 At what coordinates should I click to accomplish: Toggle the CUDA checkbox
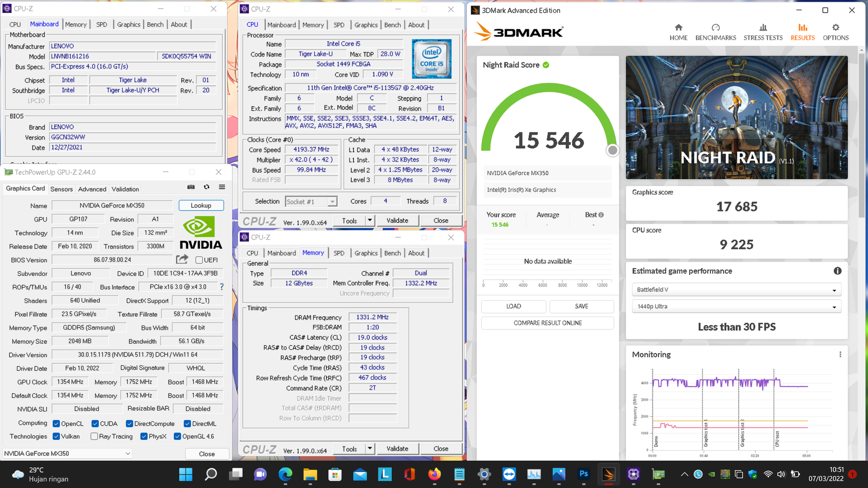tap(95, 424)
